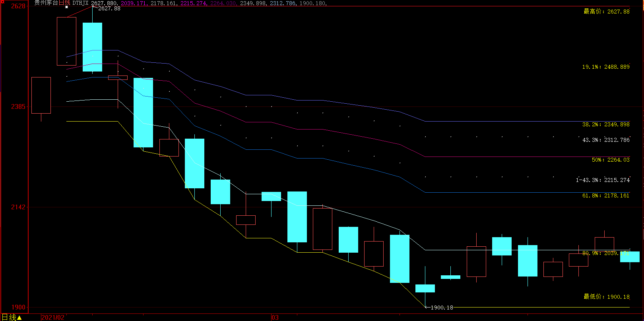
Task: Click the magenta value 2039.171 in the header
Action: (134, 3)
